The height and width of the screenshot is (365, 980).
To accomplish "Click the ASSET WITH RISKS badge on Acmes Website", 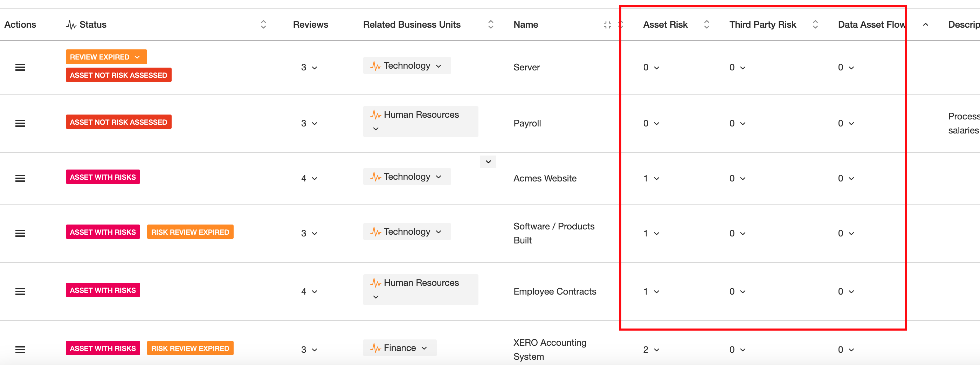I will tap(103, 176).
